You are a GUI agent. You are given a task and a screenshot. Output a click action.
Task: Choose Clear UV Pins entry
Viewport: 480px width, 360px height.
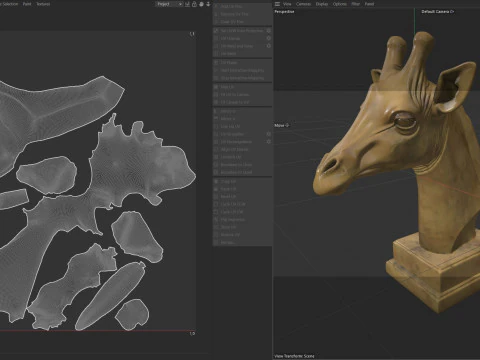click(242, 22)
